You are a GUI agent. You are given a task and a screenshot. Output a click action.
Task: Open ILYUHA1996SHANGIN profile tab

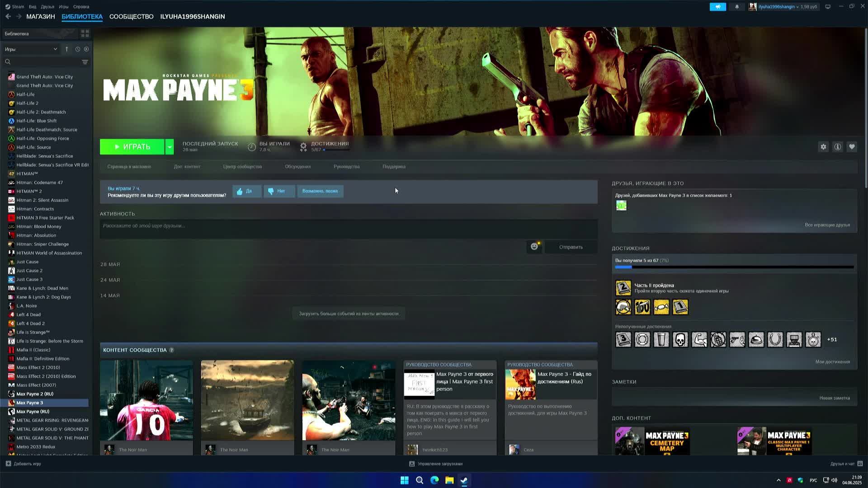click(x=193, y=16)
